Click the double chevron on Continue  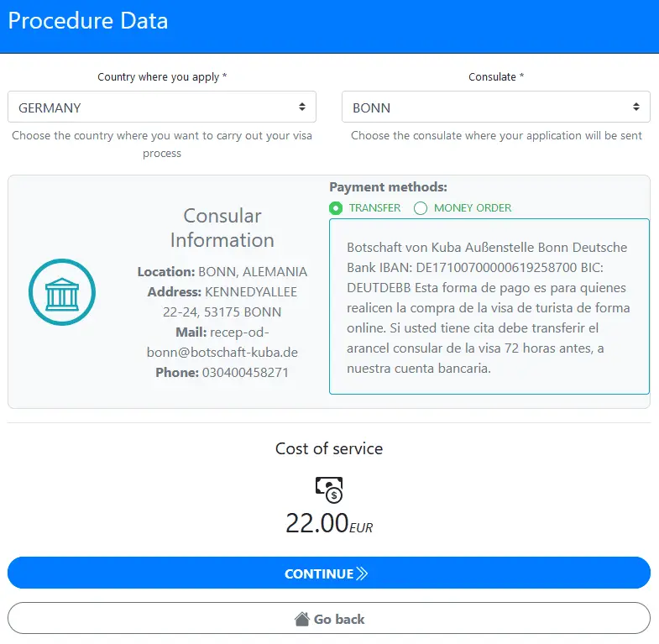click(363, 574)
